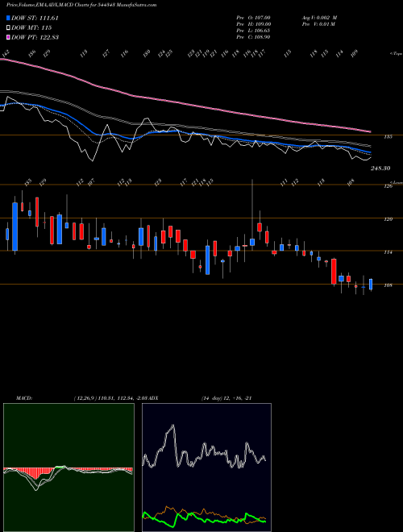The height and width of the screenshot is (532, 403).
Task: Click the 126 price axis label
Action: click(388, 186)
